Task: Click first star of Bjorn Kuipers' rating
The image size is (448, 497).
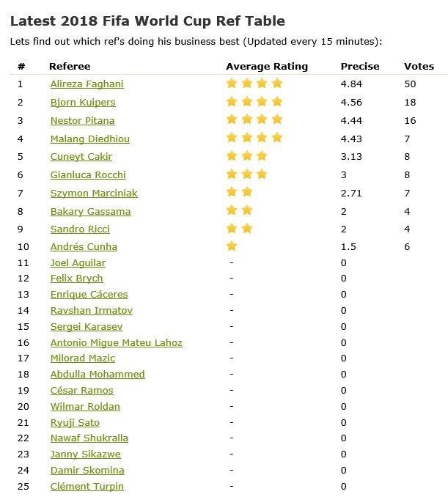Action: click(232, 102)
